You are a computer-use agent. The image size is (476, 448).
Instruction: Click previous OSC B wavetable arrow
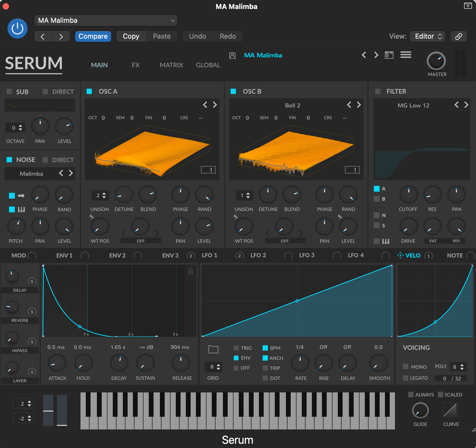click(x=349, y=105)
